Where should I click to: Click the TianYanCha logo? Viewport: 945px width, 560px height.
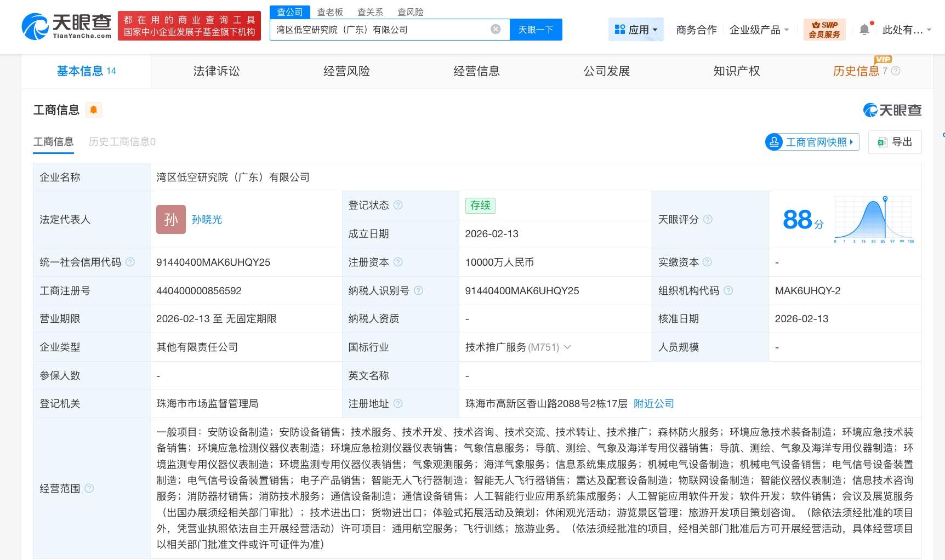click(x=66, y=26)
